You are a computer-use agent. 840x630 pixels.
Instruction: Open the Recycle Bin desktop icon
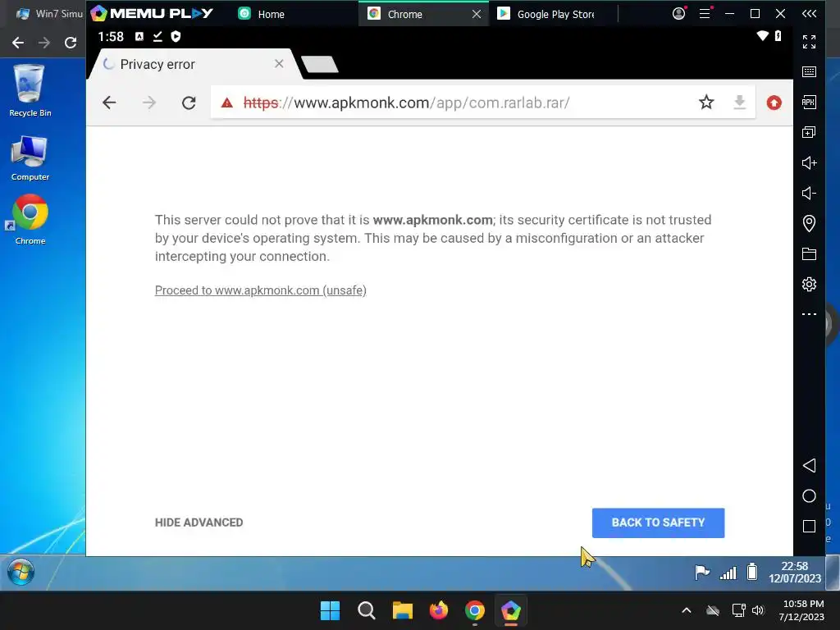[x=30, y=90]
